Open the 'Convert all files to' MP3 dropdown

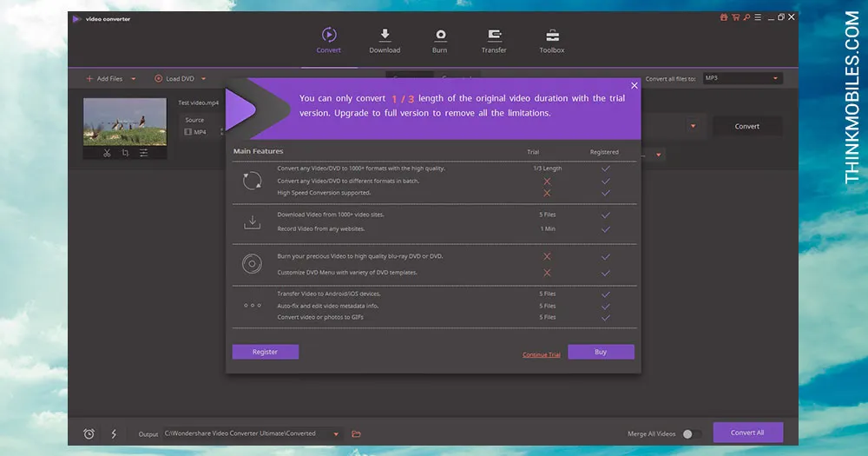click(743, 78)
